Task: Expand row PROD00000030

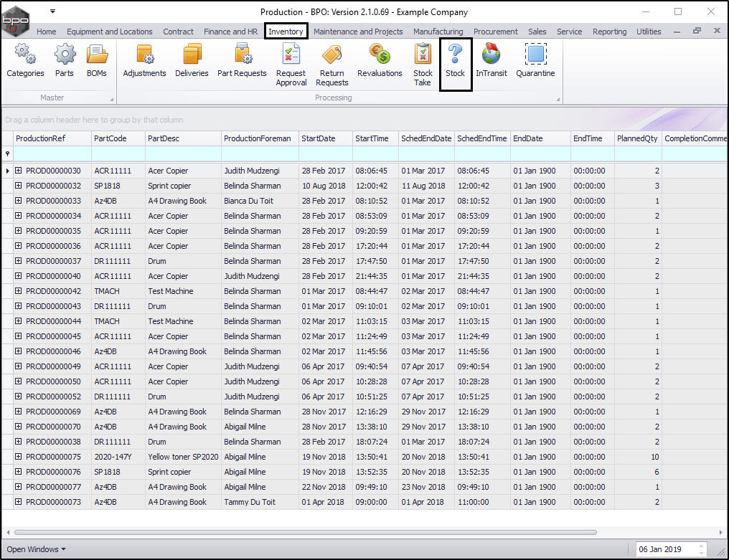Action: pos(18,171)
